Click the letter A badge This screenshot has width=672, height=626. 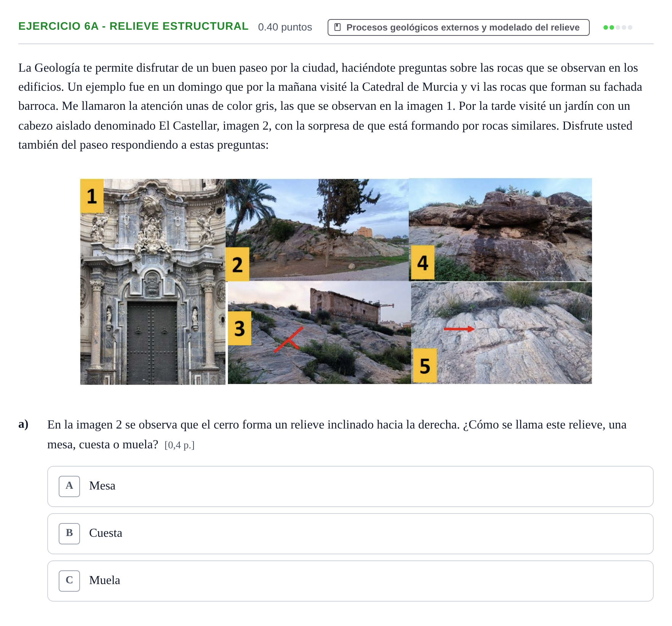pyautogui.click(x=69, y=486)
